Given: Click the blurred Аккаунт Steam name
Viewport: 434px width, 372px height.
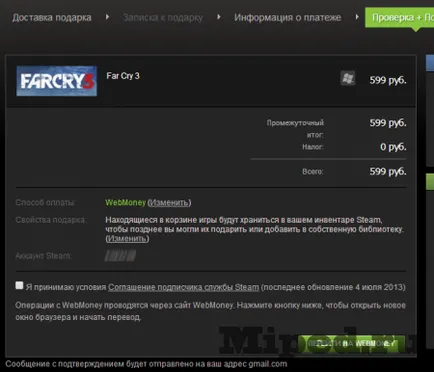Looking at the screenshot, I should [120, 256].
